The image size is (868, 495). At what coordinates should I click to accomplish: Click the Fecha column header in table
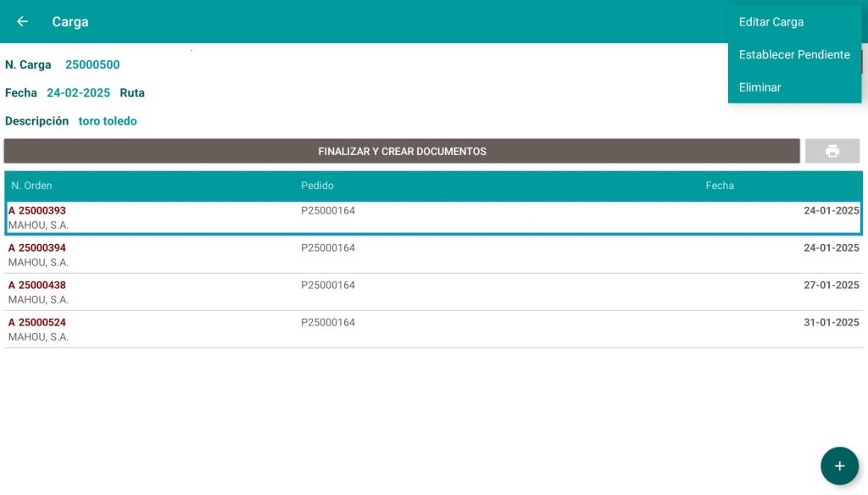coord(720,186)
